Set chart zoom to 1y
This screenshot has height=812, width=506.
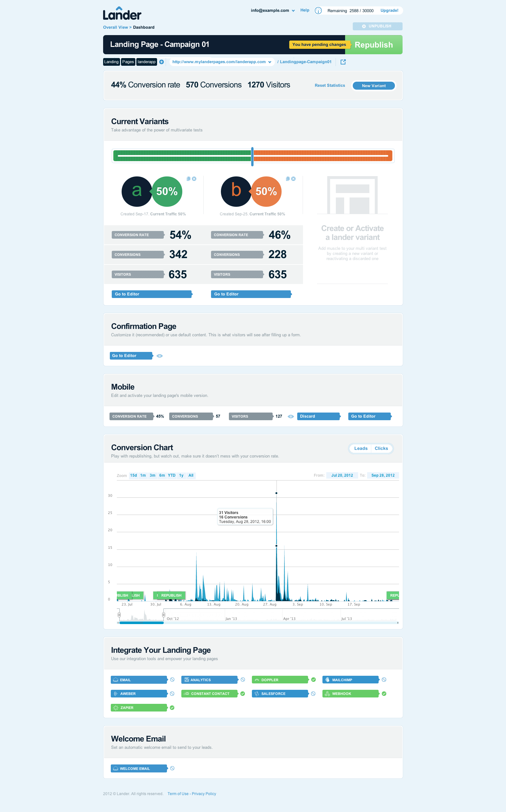(181, 475)
